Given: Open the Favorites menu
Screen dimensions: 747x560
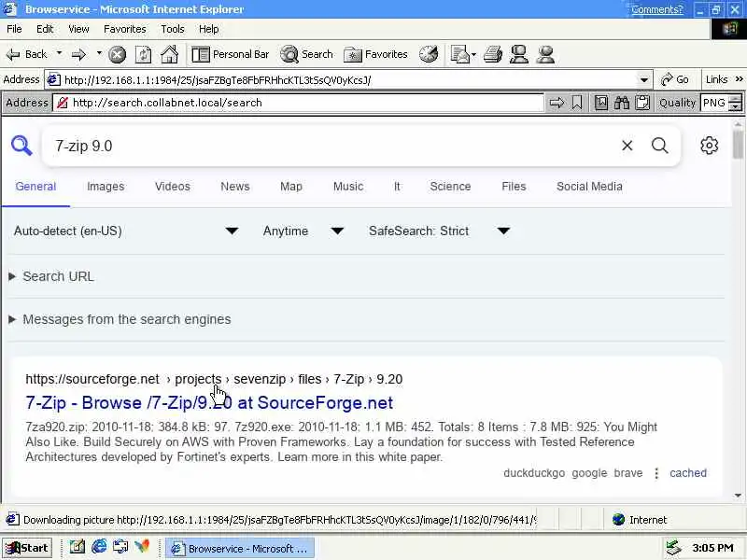Looking at the screenshot, I should (x=125, y=29).
